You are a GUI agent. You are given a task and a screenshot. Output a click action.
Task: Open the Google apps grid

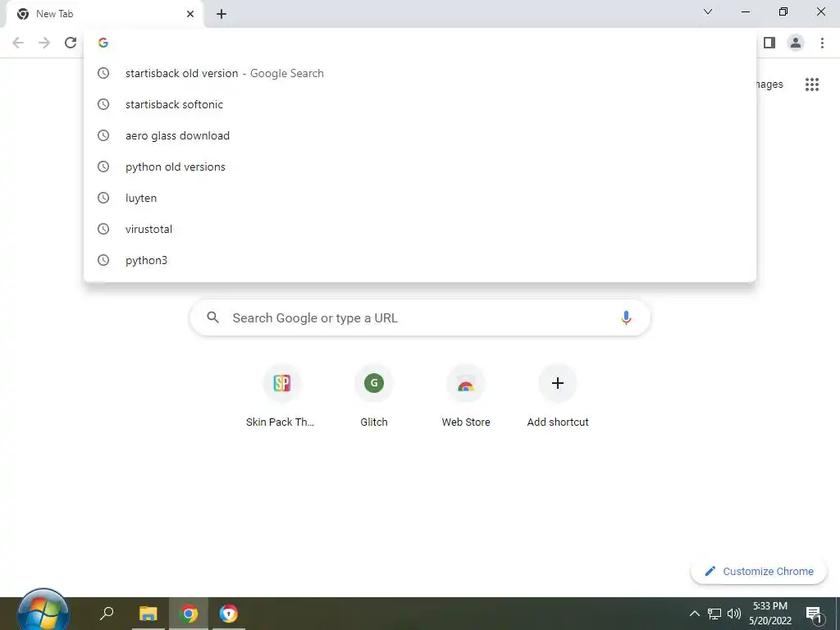coord(812,84)
